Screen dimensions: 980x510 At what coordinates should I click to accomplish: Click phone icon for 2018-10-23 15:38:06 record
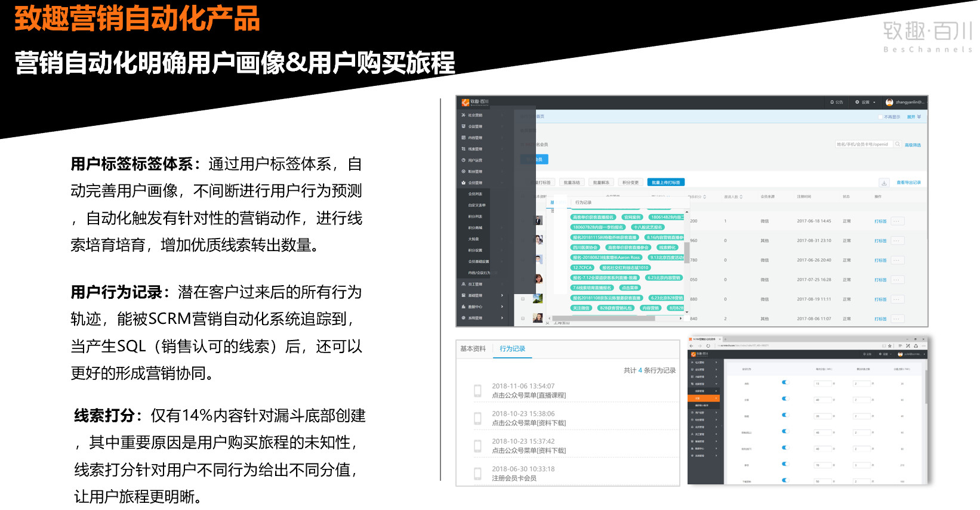(477, 418)
